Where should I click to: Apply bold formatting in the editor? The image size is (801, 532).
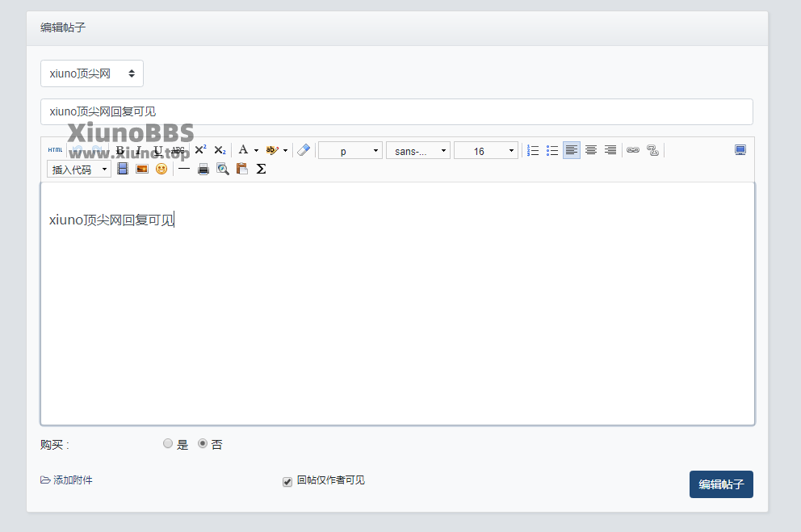tap(120, 151)
